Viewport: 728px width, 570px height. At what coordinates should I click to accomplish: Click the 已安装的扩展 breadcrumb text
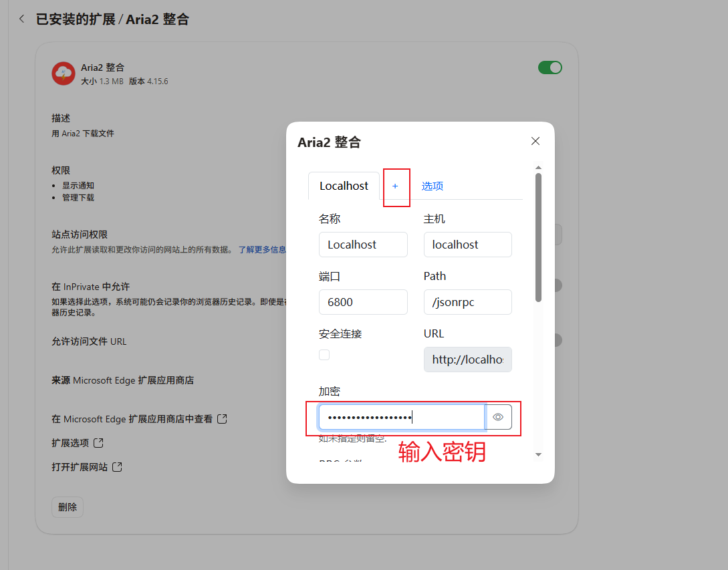coord(76,19)
